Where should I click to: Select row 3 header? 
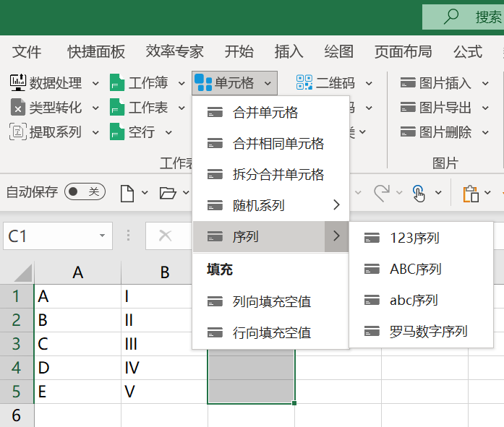tap(17, 343)
